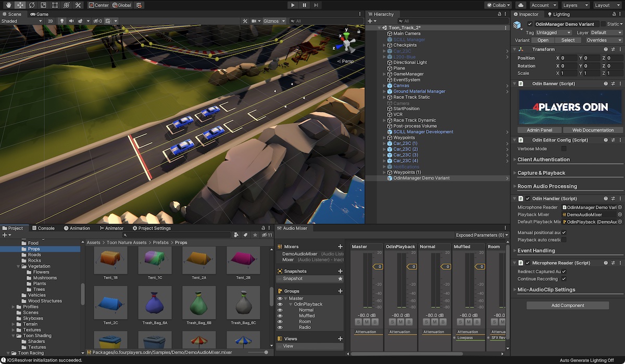Expand the Client Authentication section
This screenshot has height=364, width=625.
[x=543, y=160]
